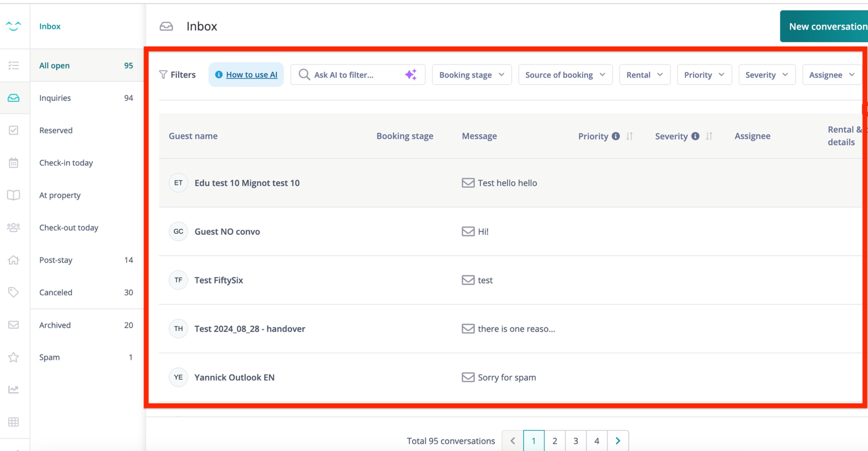
Task: Toggle sorting on the Priority column
Action: (629, 136)
